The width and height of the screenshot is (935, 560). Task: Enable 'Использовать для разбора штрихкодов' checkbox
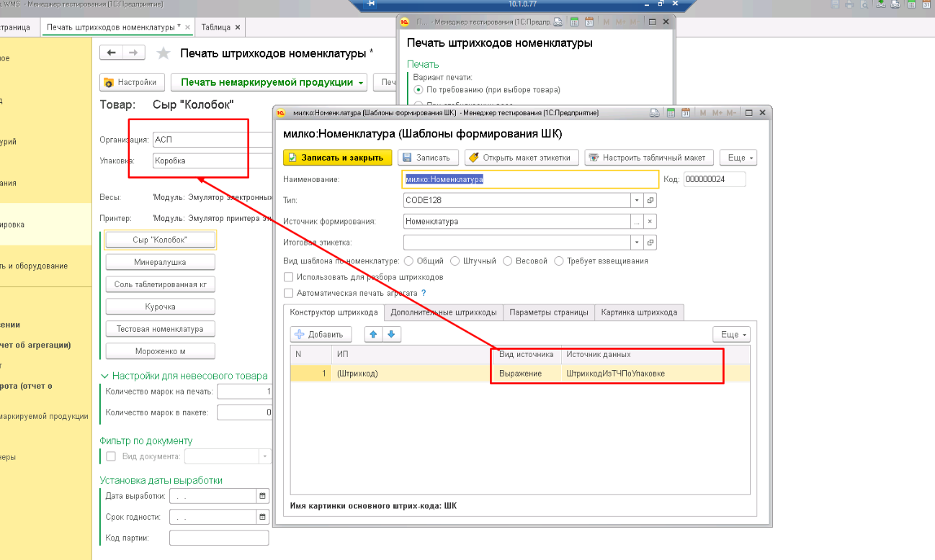(289, 277)
